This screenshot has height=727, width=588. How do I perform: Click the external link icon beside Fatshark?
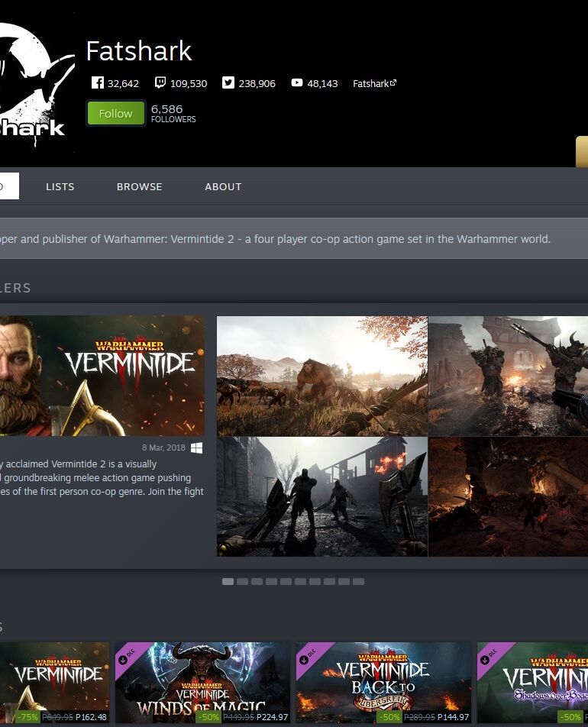click(393, 82)
